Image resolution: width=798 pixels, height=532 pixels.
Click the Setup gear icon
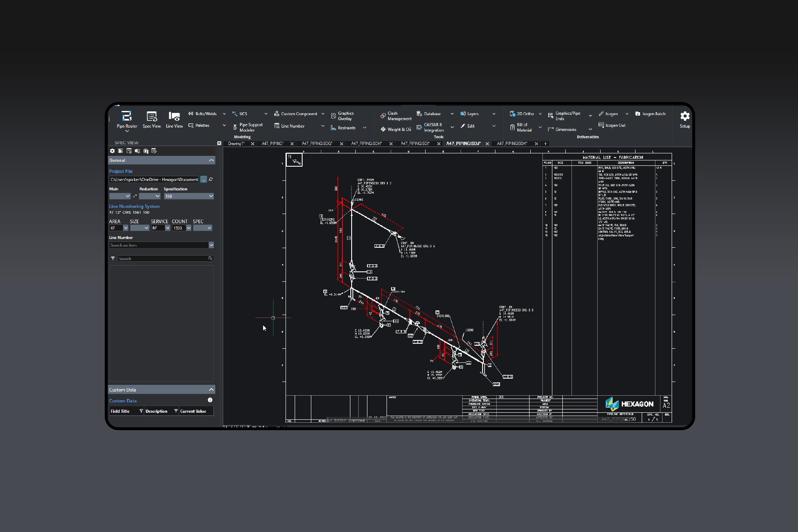pyautogui.click(x=685, y=116)
